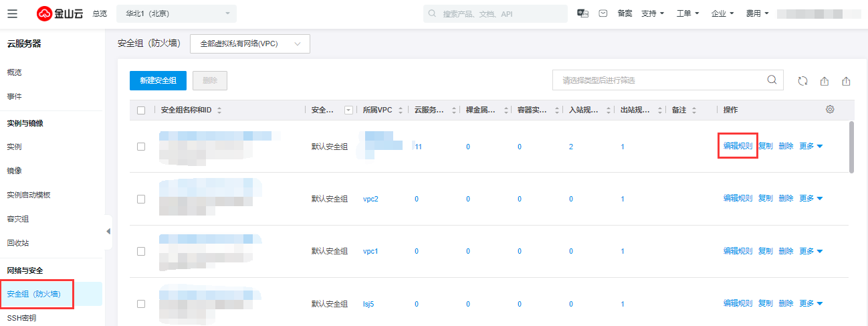Toggle the select-all checkbox in table header
This screenshot has width=868, height=326.
point(141,110)
